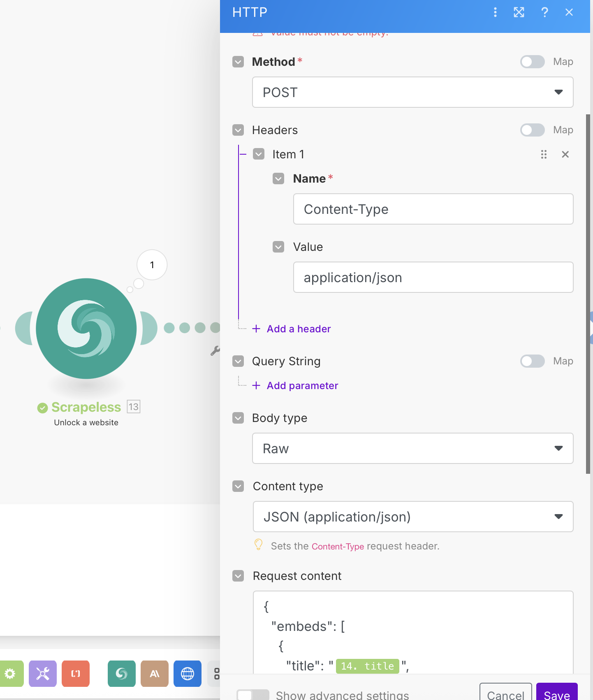Screen dimensions: 593x700
Task: Click the wrench icon on the connector
Action: (215, 351)
